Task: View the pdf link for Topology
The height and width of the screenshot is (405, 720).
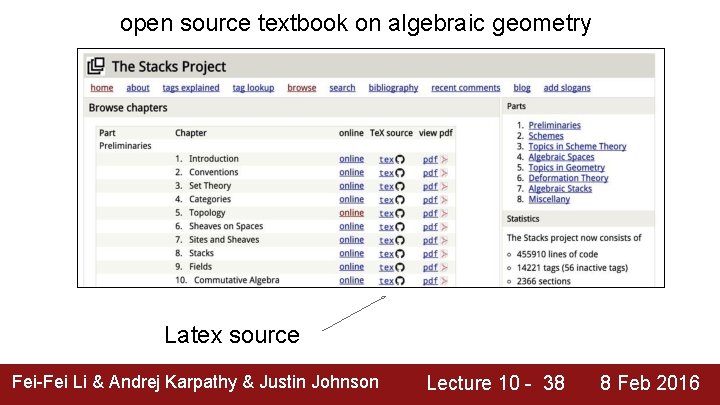Action: tap(430, 214)
